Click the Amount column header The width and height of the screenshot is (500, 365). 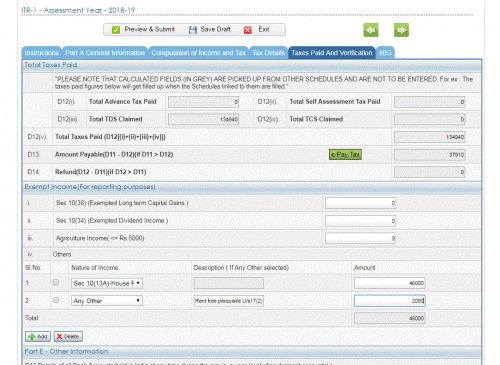point(365,268)
